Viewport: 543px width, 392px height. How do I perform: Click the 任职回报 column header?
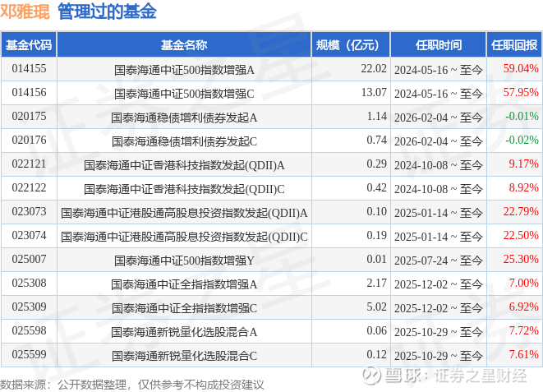514,44
